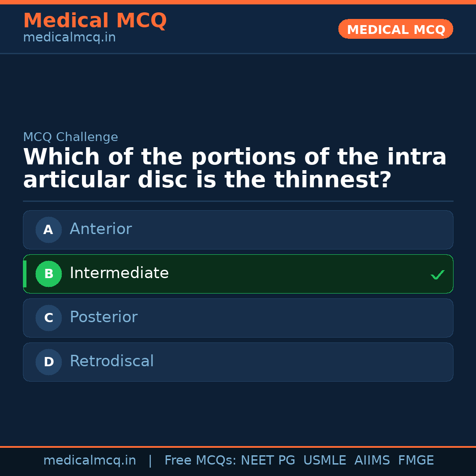Click the orange divider line above footer
Image resolution: width=476 pixels, height=476 pixels.
238,446
